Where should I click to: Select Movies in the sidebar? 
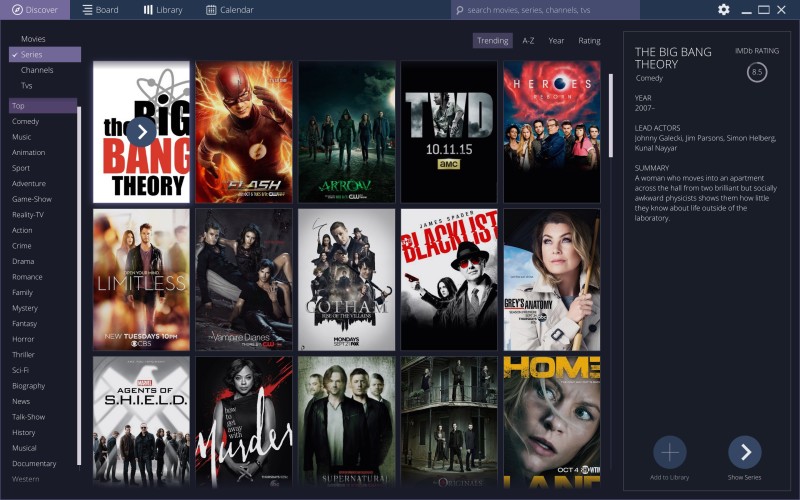pyautogui.click(x=33, y=39)
